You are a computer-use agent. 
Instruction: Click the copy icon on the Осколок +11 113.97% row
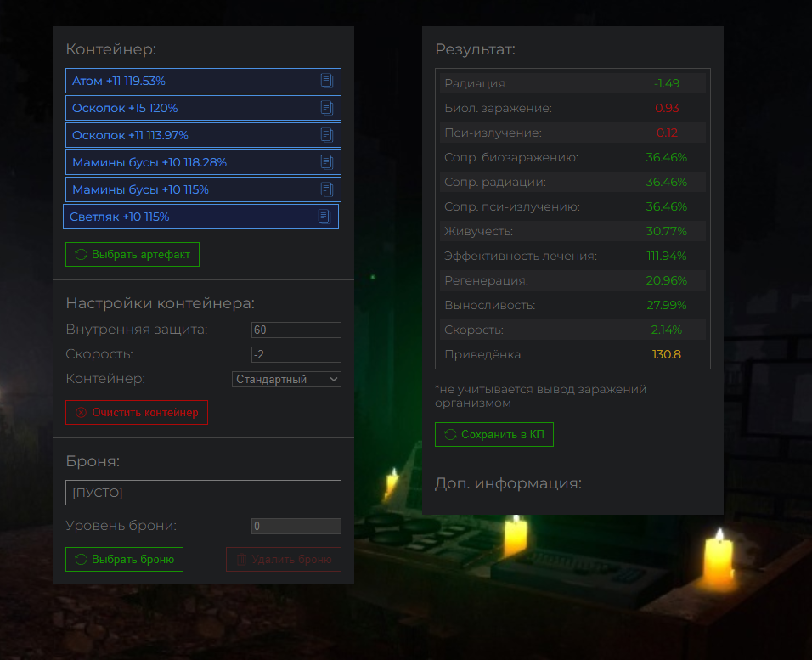pos(327,135)
